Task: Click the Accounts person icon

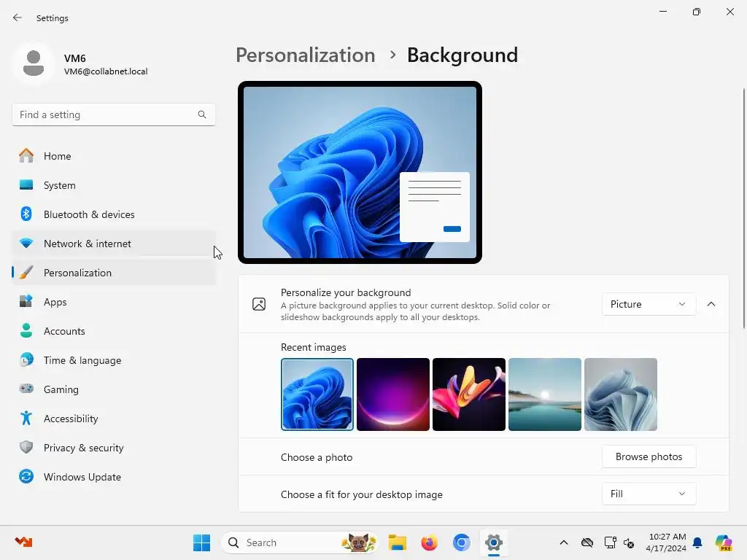Action: pyautogui.click(x=26, y=330)
